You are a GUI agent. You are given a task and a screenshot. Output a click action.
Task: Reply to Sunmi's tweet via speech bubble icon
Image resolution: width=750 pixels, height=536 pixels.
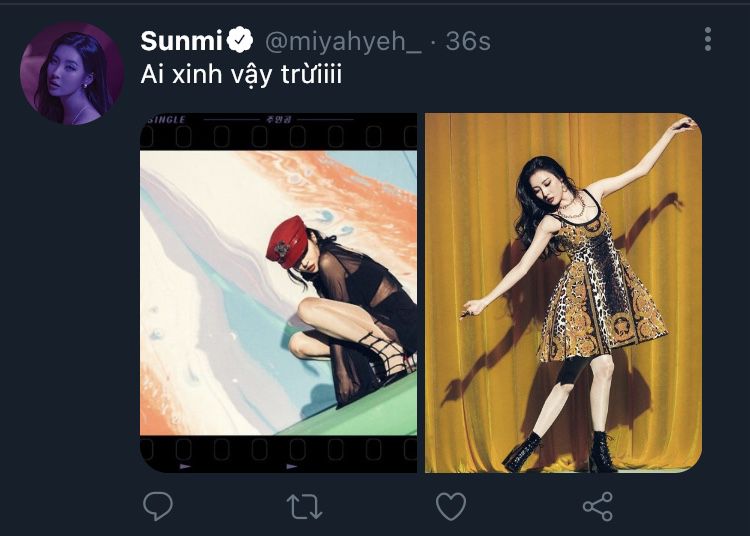158,506
